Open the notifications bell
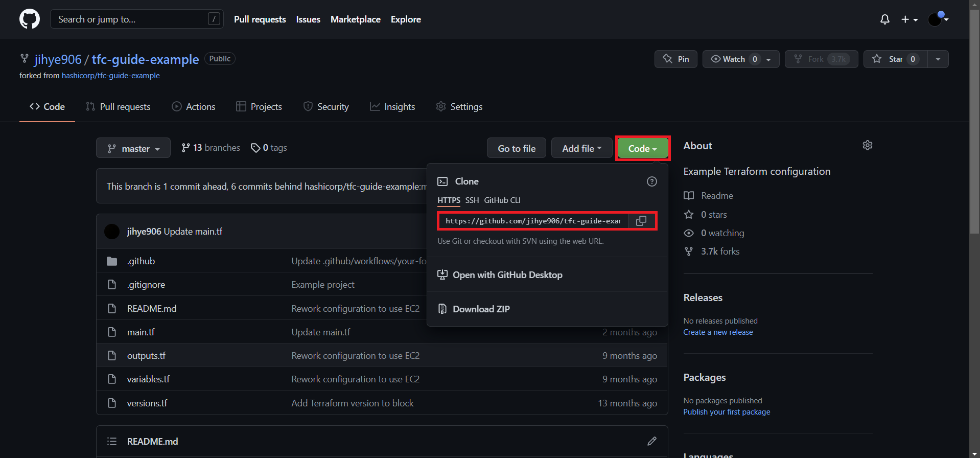Viewport: 980px width, 458px height. point(885,19)
